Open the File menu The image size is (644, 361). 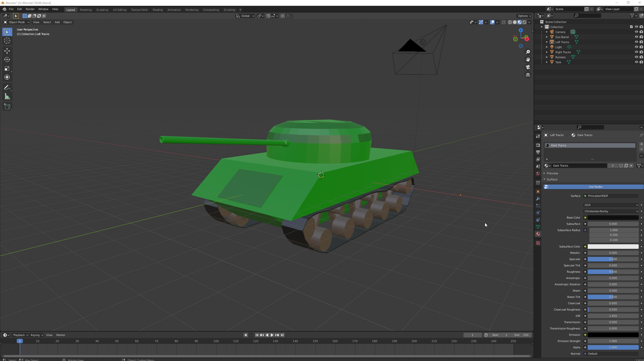click(11, 9)
